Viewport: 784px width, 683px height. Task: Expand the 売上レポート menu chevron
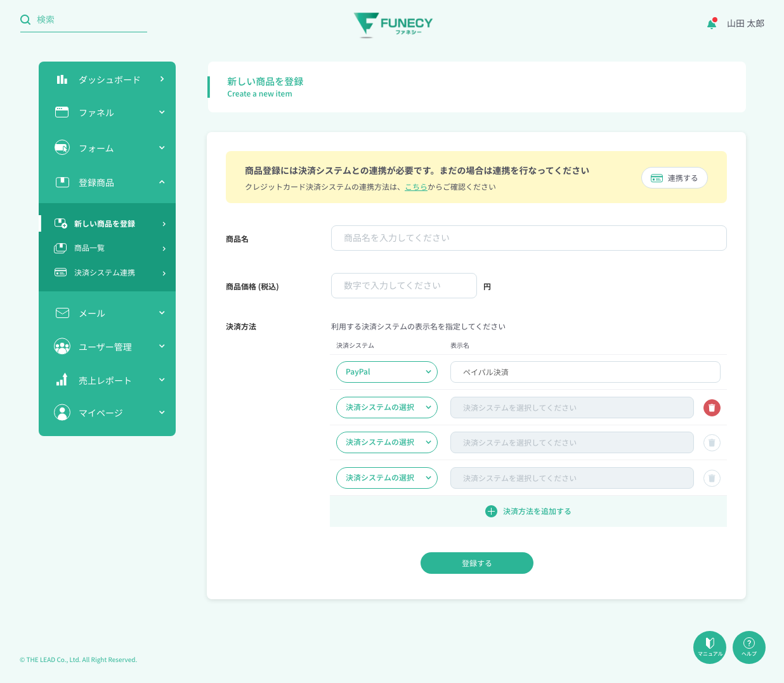162,380
